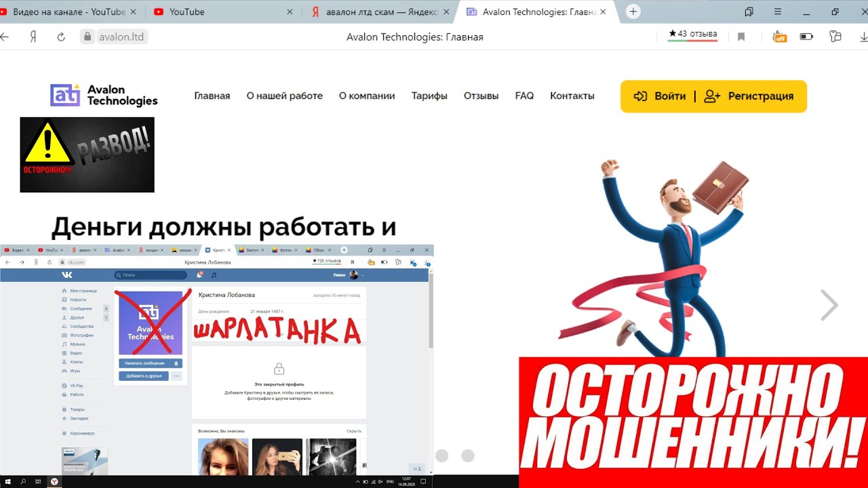Open second suggested friend photo thumbnail
This screenshot has height=488, width=868.
(277, 457)
